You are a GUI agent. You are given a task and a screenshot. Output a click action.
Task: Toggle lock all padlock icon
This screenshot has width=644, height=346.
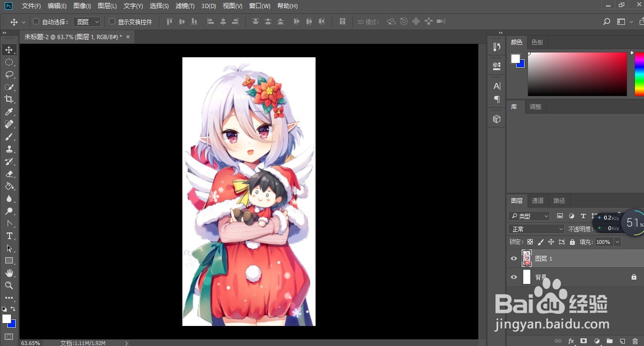572,242
